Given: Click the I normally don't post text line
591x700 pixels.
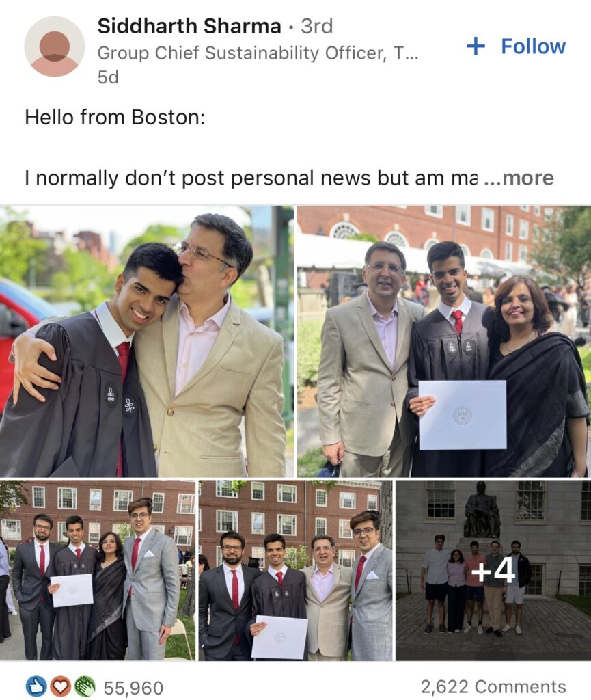Looking at the screenshot, I should point(251,178).
